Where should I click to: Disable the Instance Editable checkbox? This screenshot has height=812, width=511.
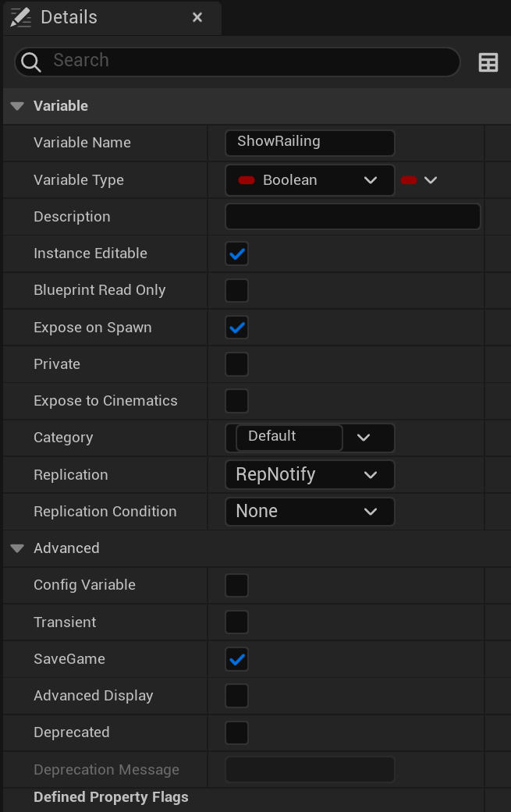click(x=237, y=254)
